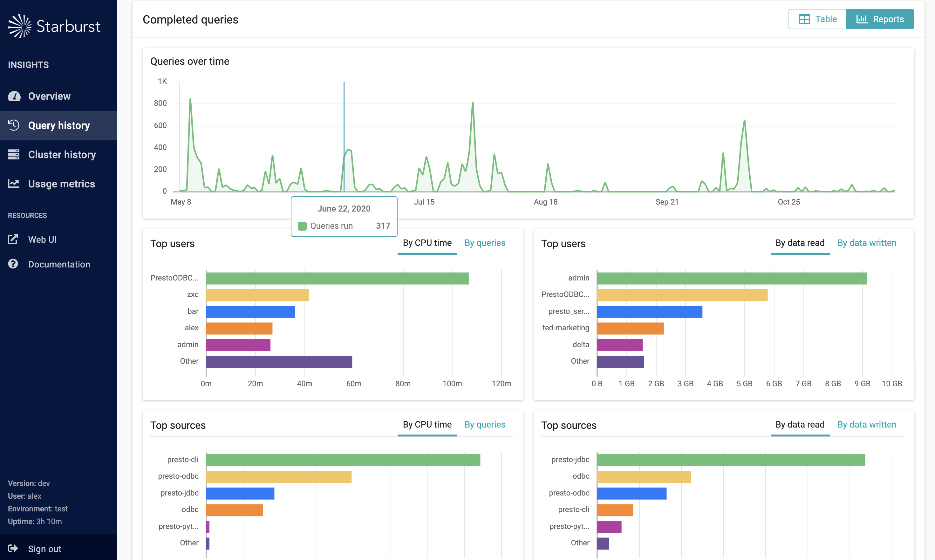Click the Query history clock icon
The image size is (935, 560).
(x=14, y=125)
